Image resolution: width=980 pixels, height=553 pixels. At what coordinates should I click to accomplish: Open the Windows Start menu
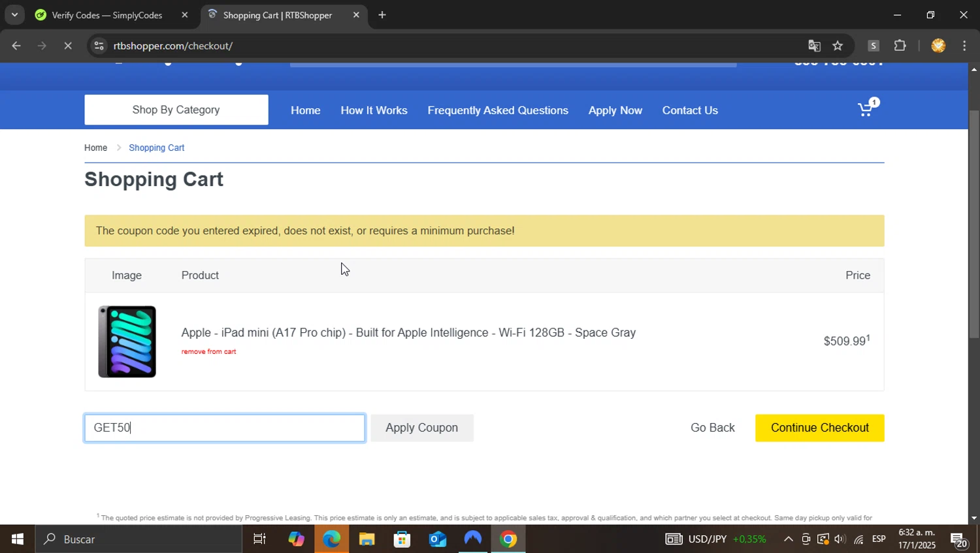click(17, 539)
